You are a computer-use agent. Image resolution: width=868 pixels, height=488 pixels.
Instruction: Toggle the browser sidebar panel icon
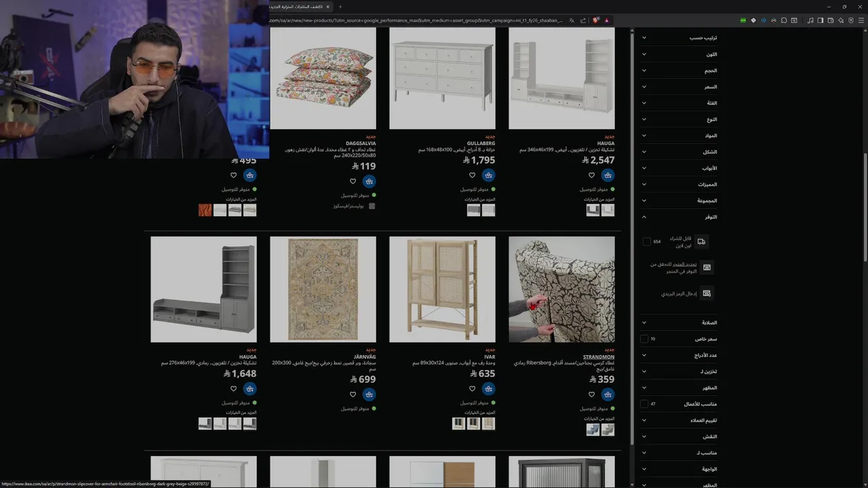click(x=820, y=20)
